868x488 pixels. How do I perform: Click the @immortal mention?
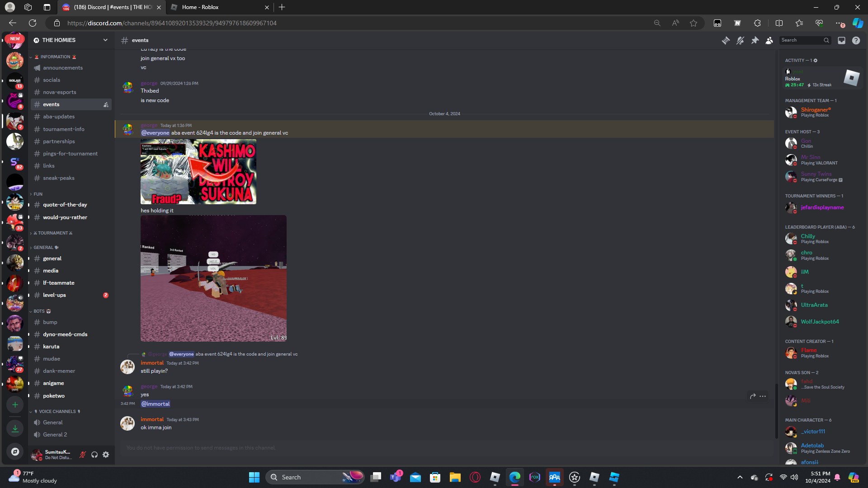point(156,404)
